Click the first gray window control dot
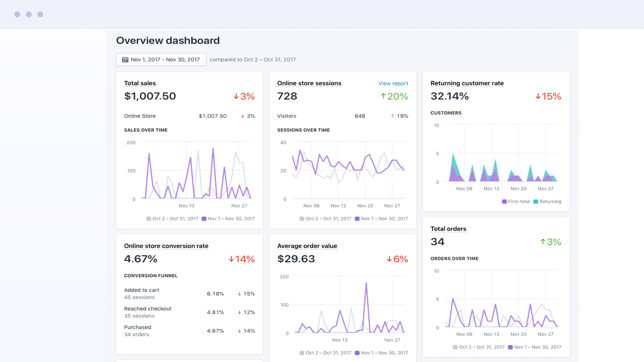The height and width of the screenshot is (362, 644). (17, 14)
